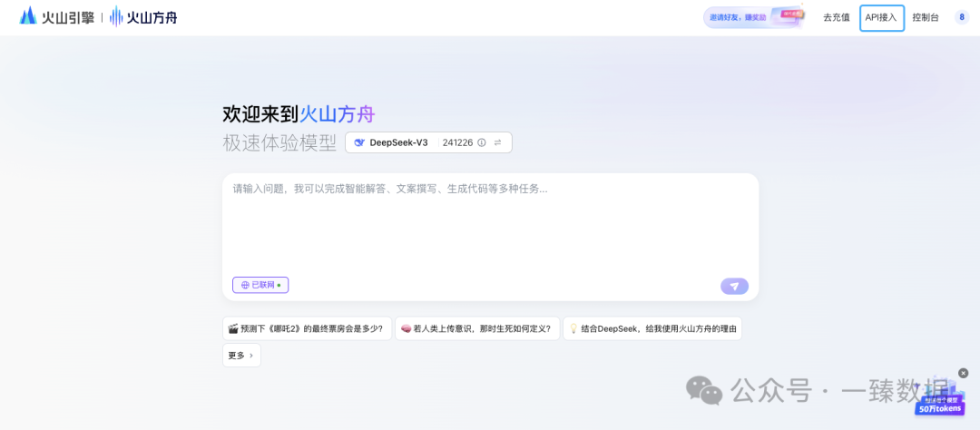Open API接入 button

pos(881,17)
